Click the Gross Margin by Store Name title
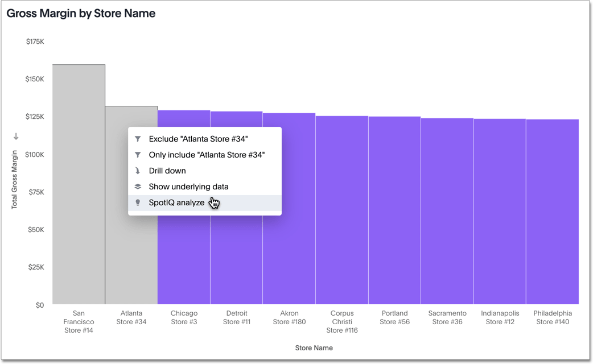Image resolution: width=593 pixels, height=364 pixels. click(81, 13)
